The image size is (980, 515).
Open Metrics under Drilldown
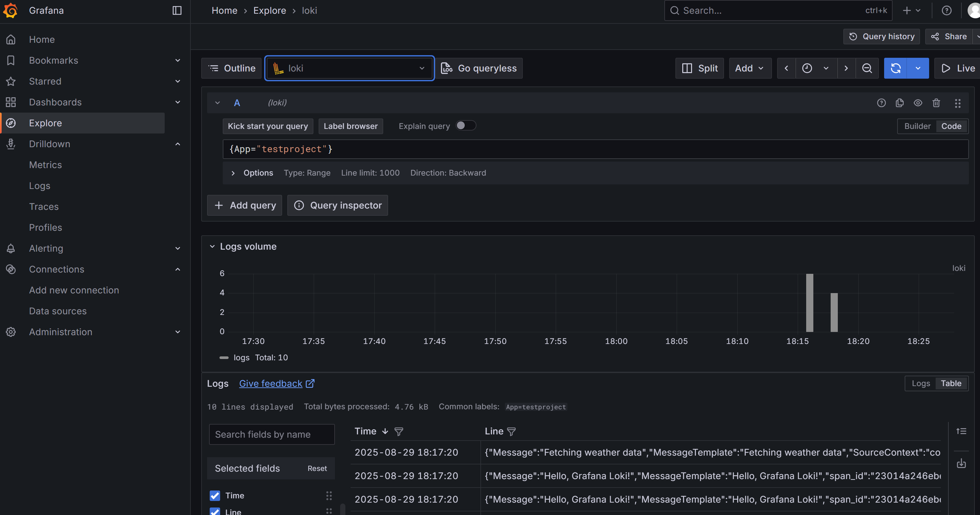(x=45, y=165)
